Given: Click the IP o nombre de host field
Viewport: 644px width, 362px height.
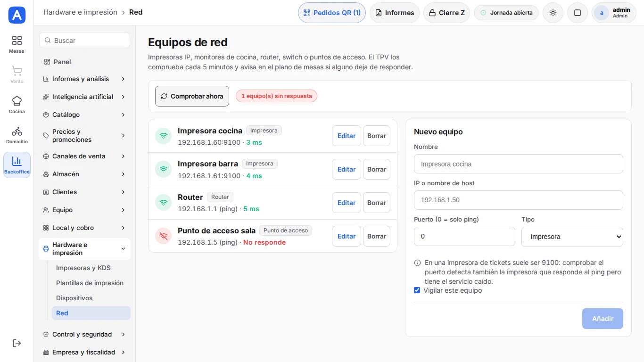Looking at the screenshot, I should pos(519,200).
